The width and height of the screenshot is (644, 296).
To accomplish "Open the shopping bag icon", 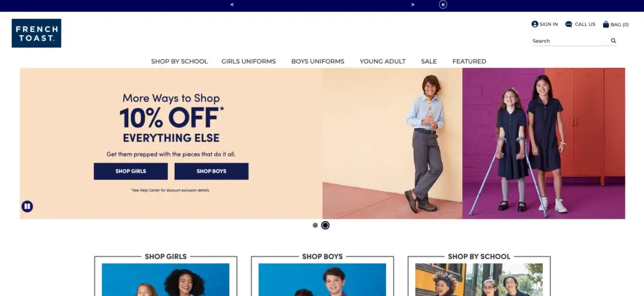I will (x=606, y=25).
